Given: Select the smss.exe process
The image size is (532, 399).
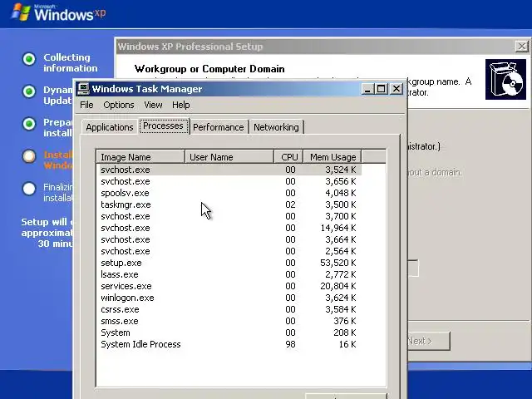Looking at the screenshot, I should click(230, 321).
